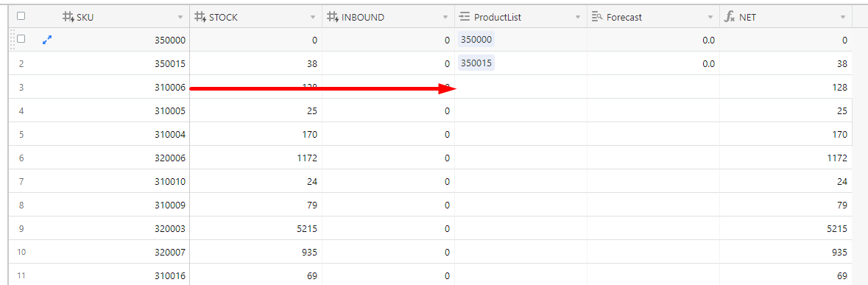The width and height of the screenshot is (868, 285).
Task: Select NET cell of SKU 310010
Action: coord(786,181)
